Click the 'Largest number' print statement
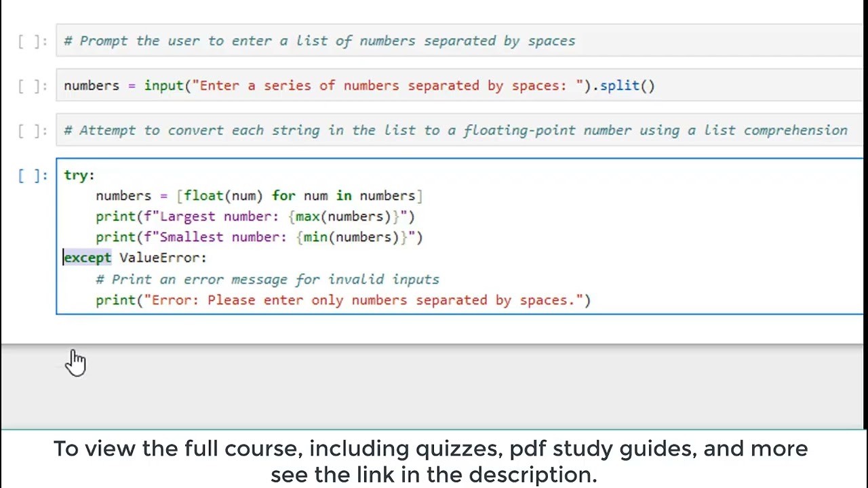 pyautogui.click(x=255, y=216)
